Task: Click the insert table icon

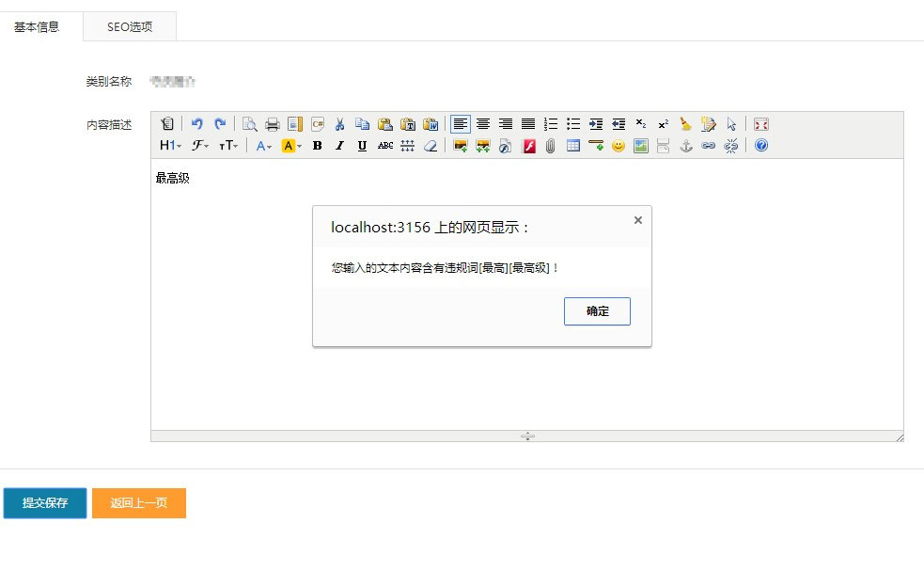Action: coord(572,146)
